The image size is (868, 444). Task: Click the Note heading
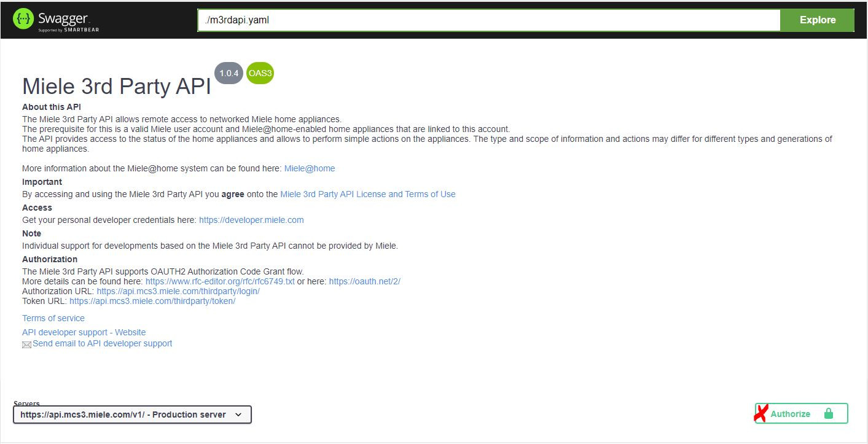pos(32,233)
